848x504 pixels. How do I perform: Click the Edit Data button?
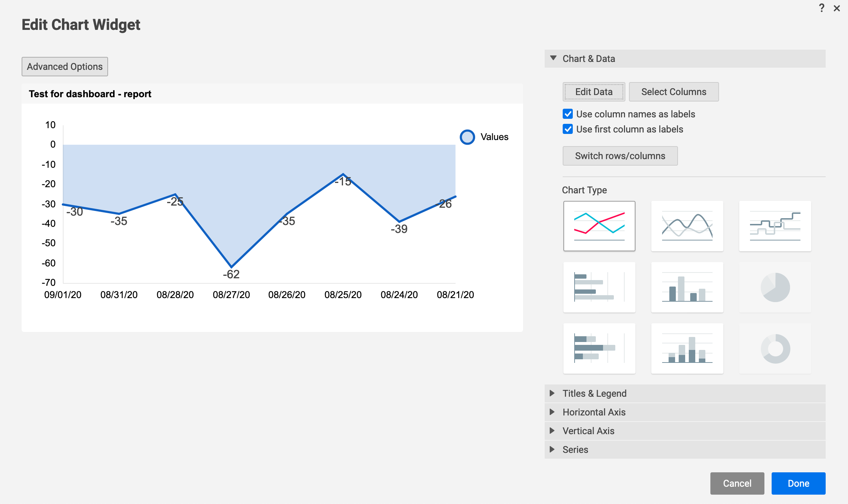(594, 92)
